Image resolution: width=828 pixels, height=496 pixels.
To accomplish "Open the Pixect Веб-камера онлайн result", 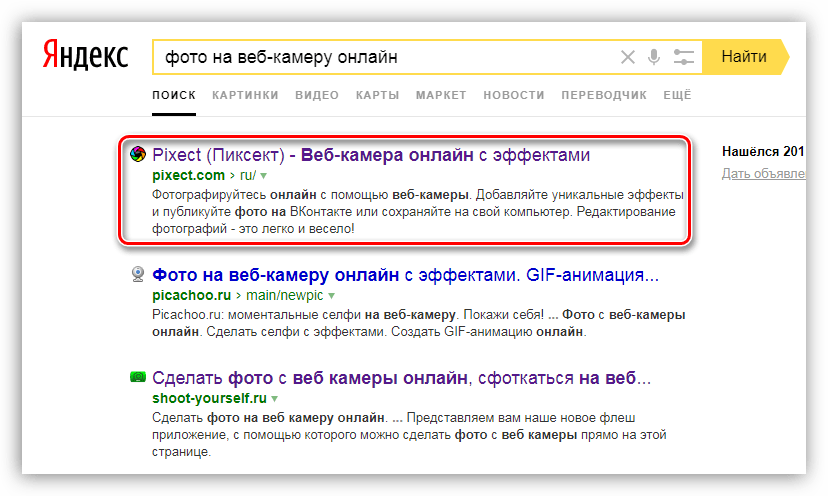I will click(x=371, y=155).
